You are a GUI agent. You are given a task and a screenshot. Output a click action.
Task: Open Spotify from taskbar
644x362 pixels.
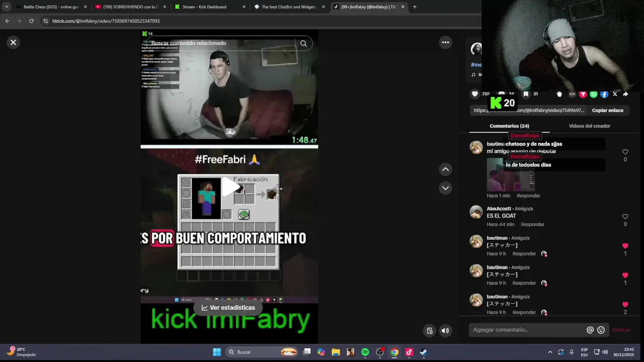[365, 352]
